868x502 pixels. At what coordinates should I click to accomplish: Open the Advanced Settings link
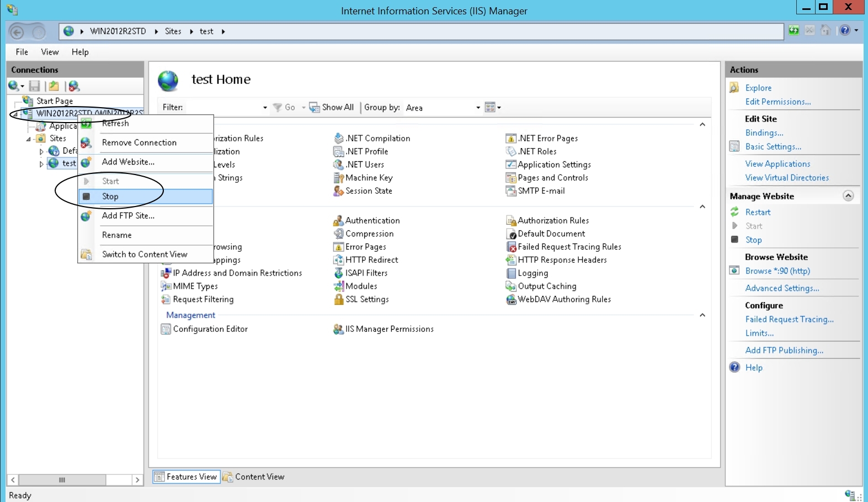pyautogui.click(x=782, y=288)
